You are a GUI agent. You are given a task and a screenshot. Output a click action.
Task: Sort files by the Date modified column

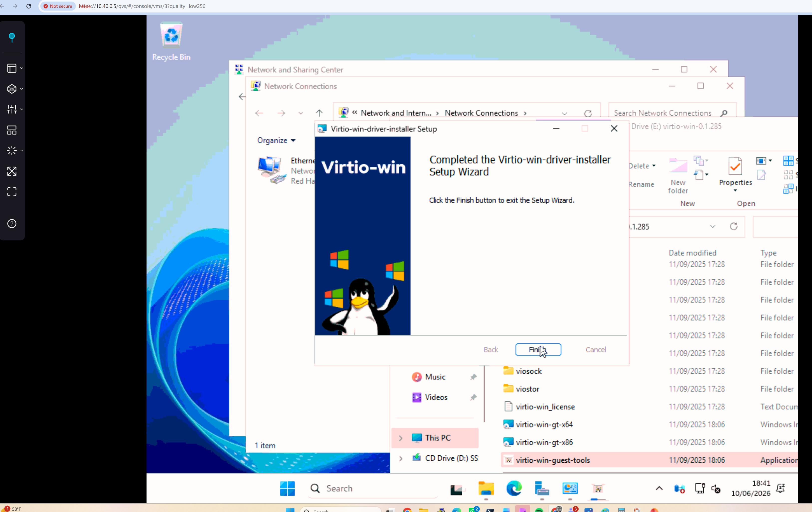pos(692,253)
